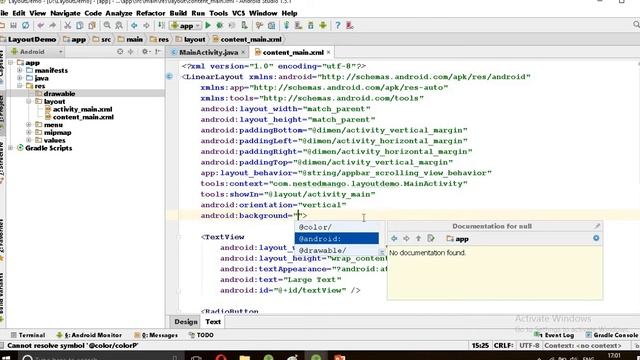Collapse the layout folder node
The height and width of the screenshot is (360, 640).
29,102
